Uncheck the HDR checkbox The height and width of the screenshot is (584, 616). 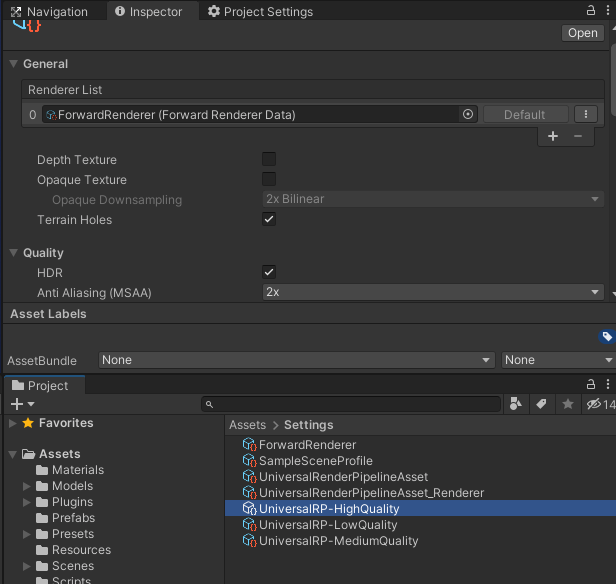(269, 272)
